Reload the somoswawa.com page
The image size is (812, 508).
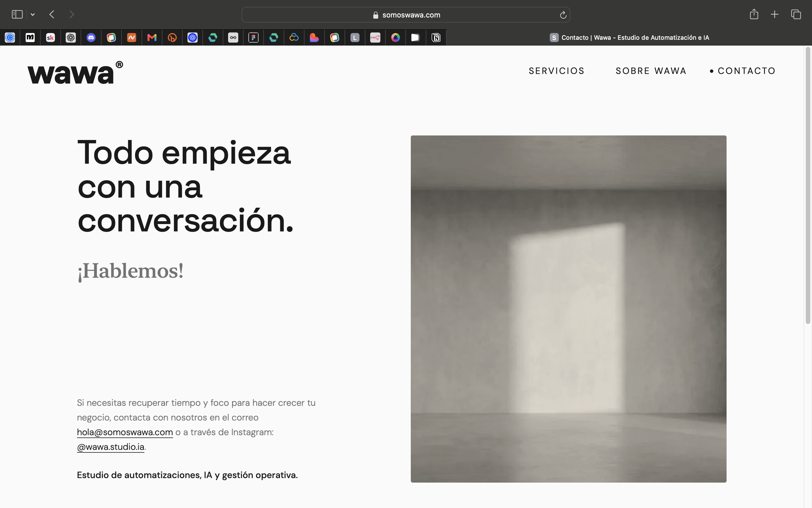563,15
